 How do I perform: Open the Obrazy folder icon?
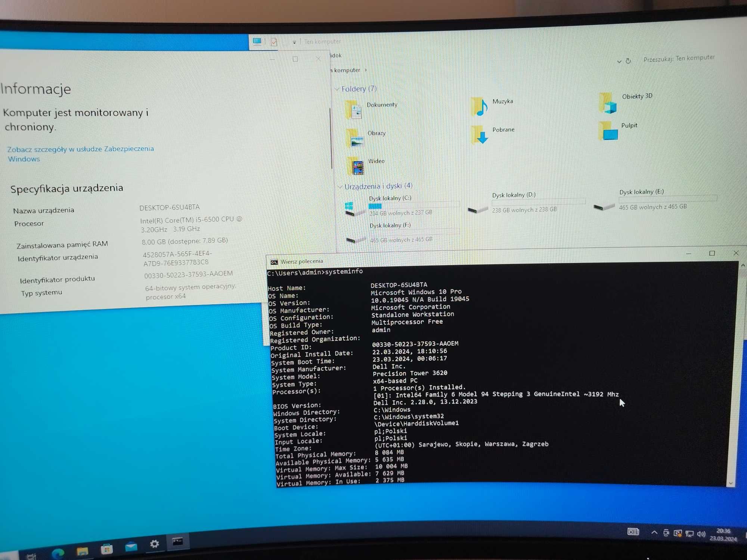(354, 138)
